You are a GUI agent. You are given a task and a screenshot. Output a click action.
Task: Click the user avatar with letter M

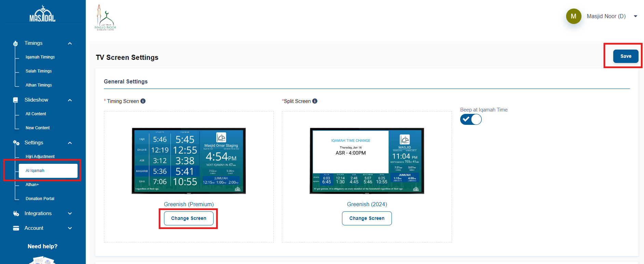coord(574,16)
